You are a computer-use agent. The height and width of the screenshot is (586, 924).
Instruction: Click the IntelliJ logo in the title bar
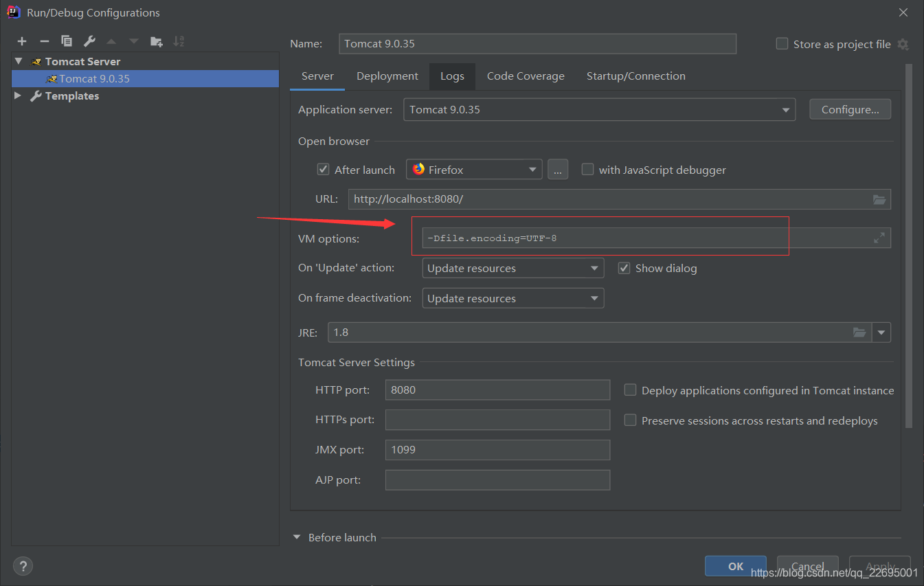pos(12,12)
